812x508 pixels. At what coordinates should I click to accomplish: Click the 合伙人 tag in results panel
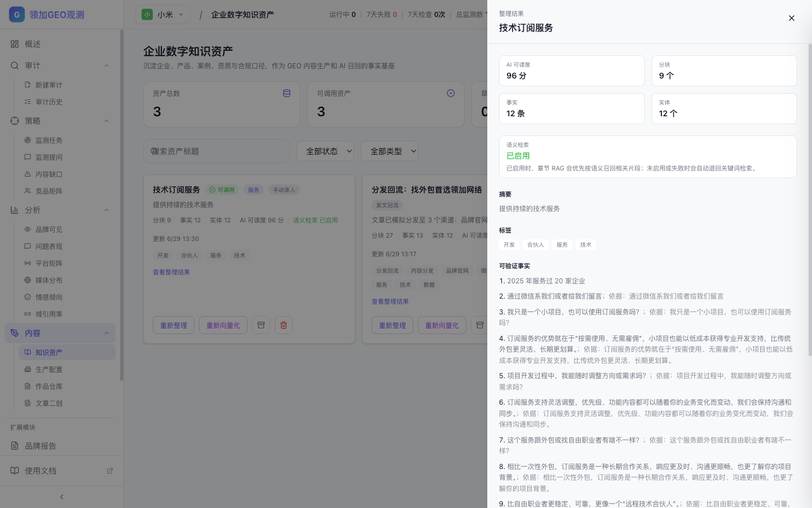tap(536, 244)
